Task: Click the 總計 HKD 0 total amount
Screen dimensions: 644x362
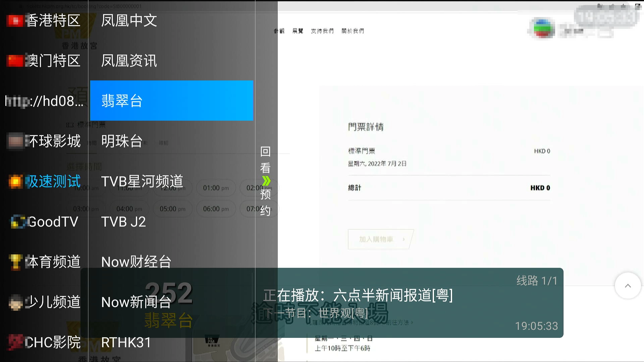Action: (x=449, y=188)
